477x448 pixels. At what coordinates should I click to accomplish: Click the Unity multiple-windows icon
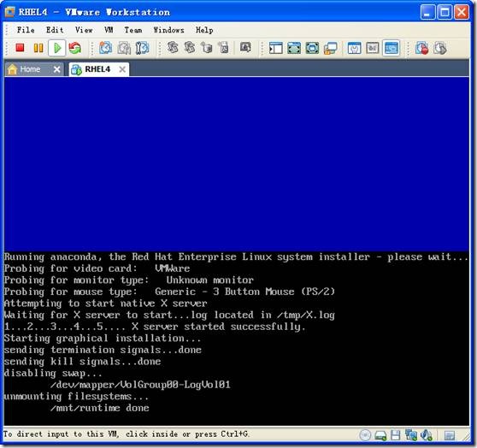[330, 48]
